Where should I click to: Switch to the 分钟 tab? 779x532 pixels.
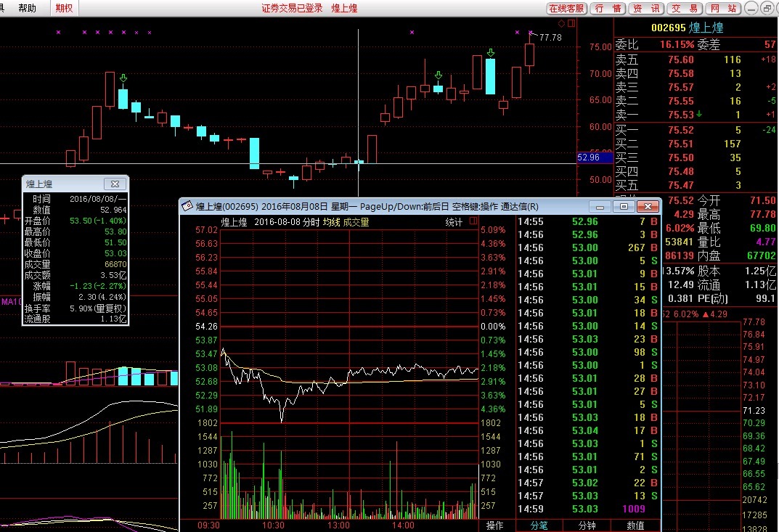point(587,525)
